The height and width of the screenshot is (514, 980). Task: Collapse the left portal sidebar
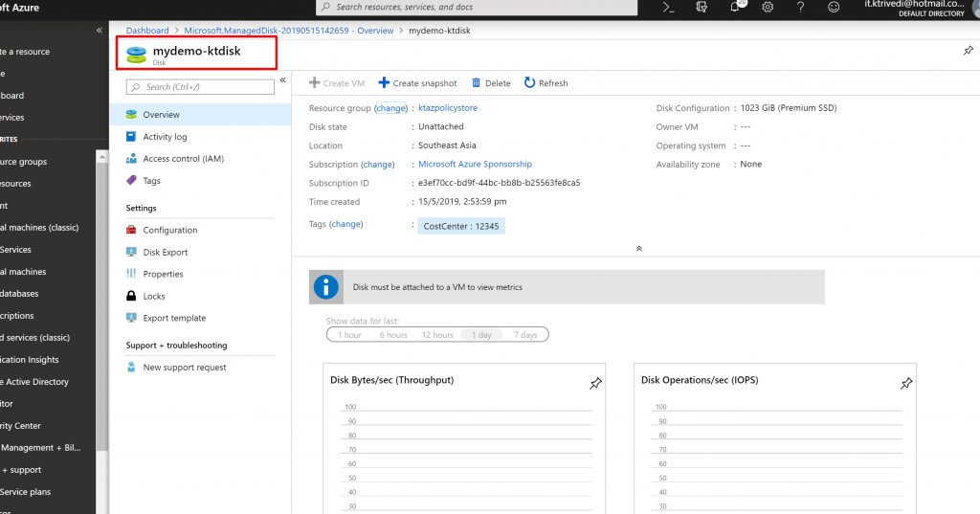[100, 31]
